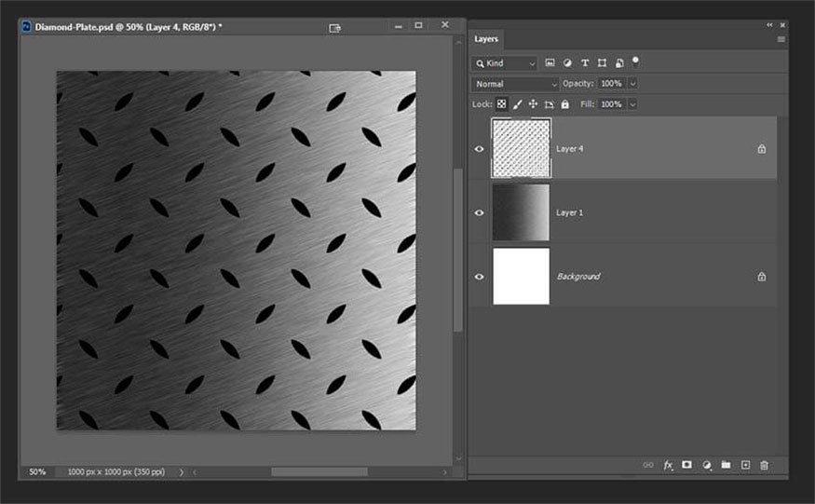Prevent auto-nesting artboard lock icon
The height and width of the screenshot is (504, 815).
tap(549, 104)
